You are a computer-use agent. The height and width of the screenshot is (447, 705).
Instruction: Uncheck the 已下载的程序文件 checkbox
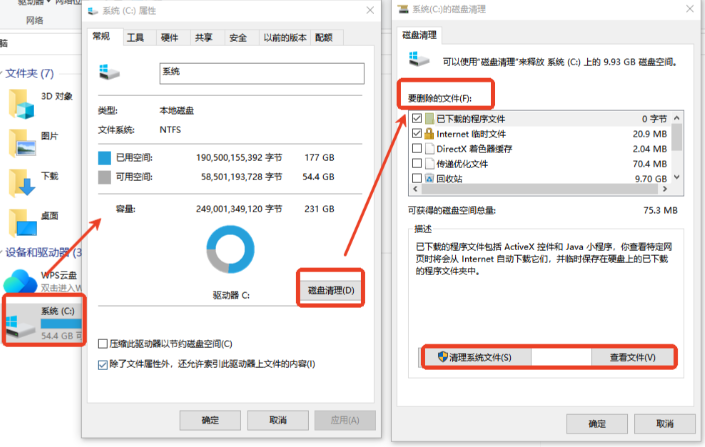pos(417,118)
